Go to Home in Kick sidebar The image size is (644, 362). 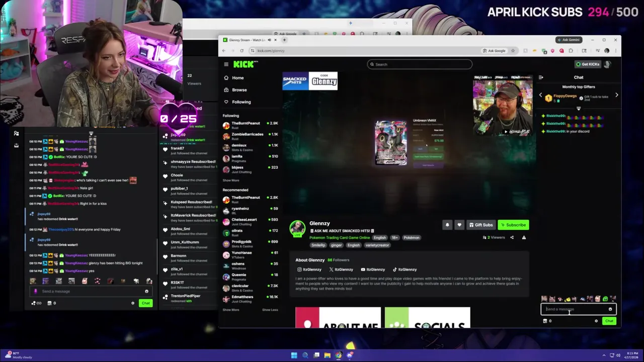(238, 78)
